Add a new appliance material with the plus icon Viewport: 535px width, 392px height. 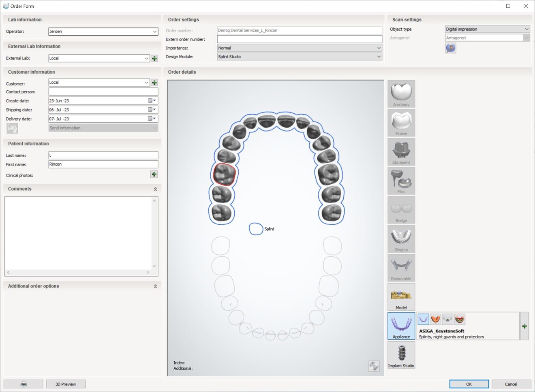pyautogui.click(x=524, y=326)
